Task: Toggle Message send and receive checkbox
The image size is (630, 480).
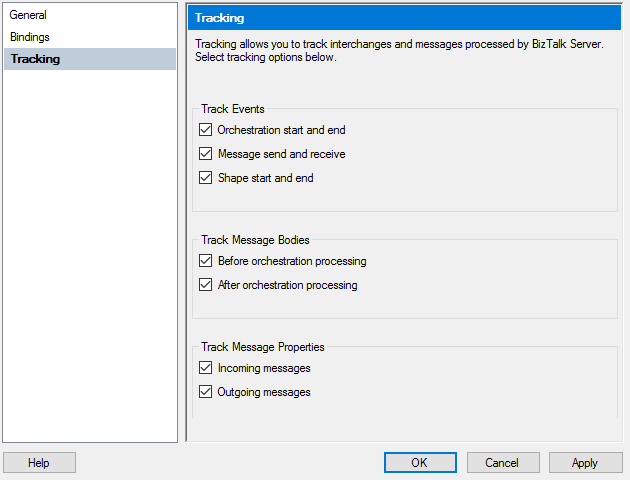Action: tap(206, 154)
